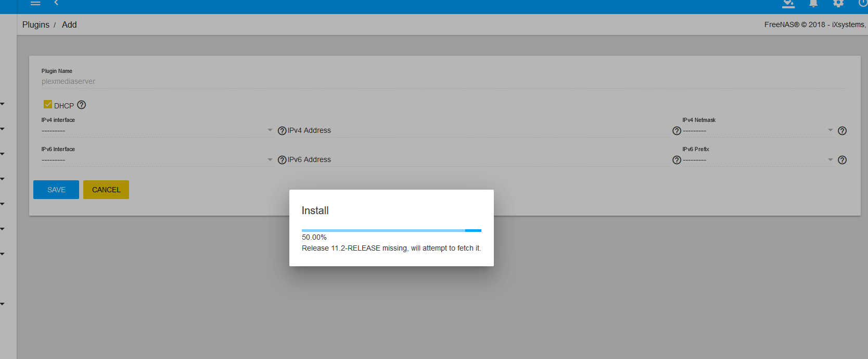Click the Release 11.2-RELEASE missing message
Screen dimensions: 868x359
391,248
